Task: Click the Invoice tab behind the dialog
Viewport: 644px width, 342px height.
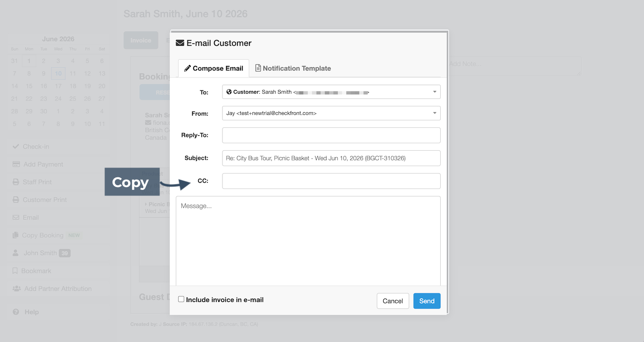Action: click(x=141, y=40)
